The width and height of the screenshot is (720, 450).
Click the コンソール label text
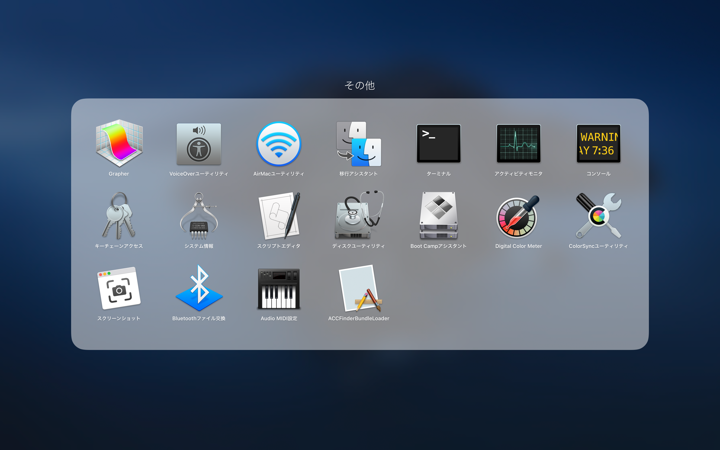pyautogui.click(x=598, y=174)
